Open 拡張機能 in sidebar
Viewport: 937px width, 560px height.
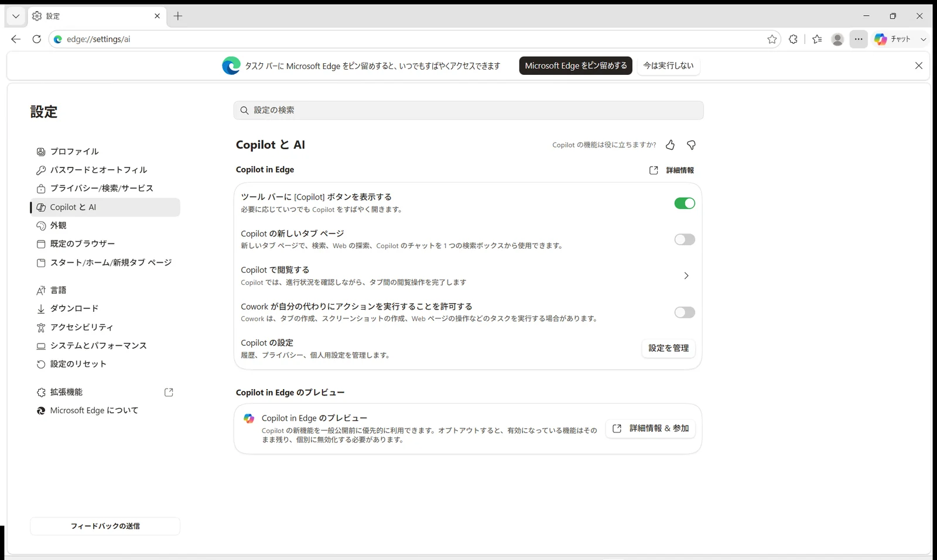[x=105, y=392]
